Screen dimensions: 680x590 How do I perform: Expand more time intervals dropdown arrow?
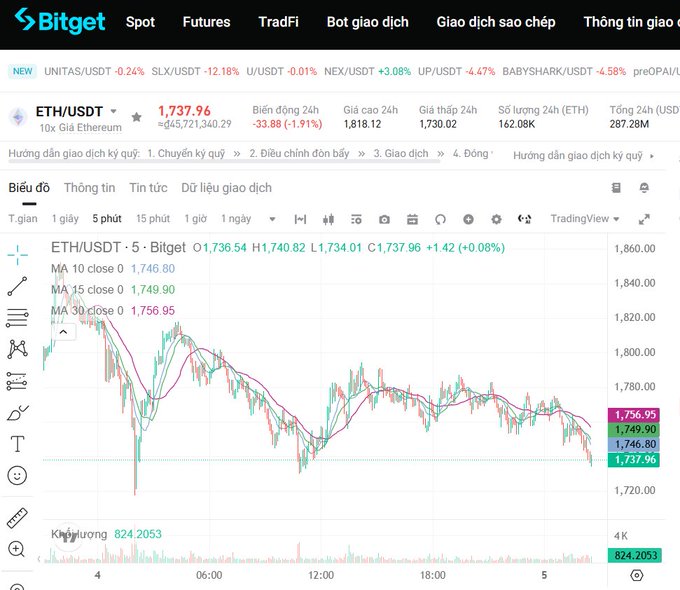tap(272, 219)
